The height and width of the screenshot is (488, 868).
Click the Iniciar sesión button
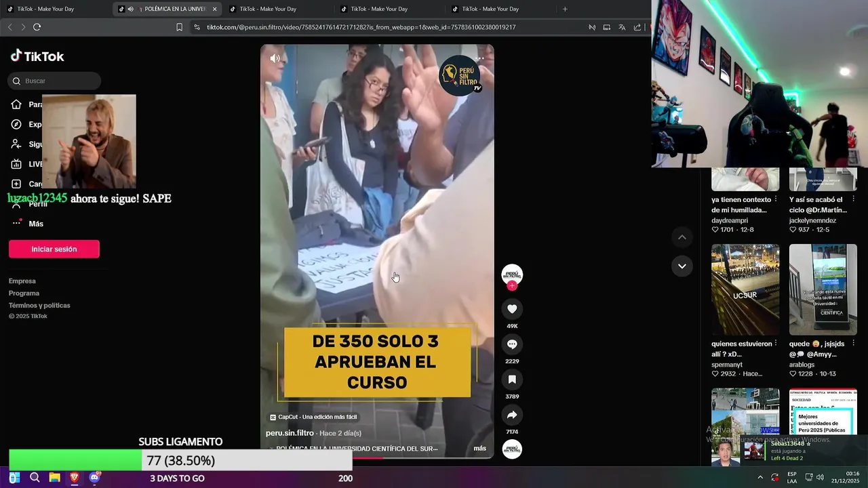(54, 249)
